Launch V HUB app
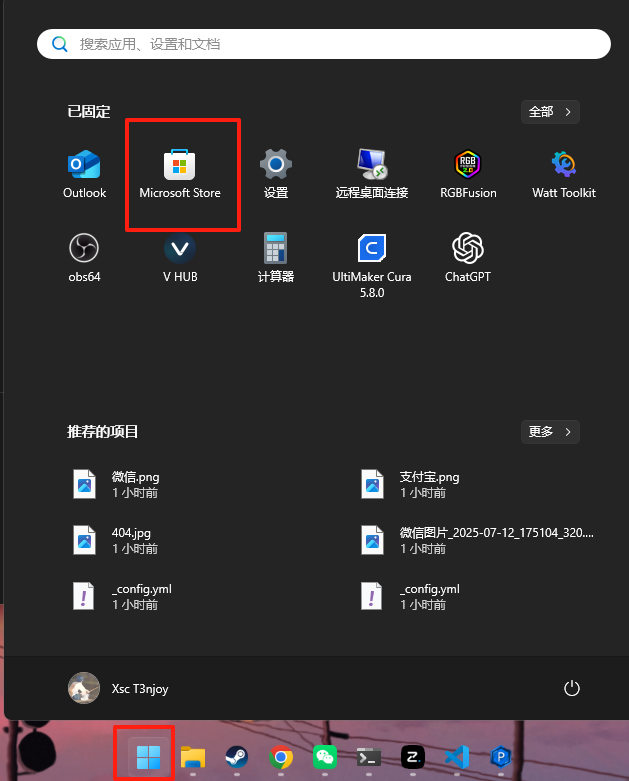Image resolution: width=629 pixels, height=781 pixels. tap(180, 256)
